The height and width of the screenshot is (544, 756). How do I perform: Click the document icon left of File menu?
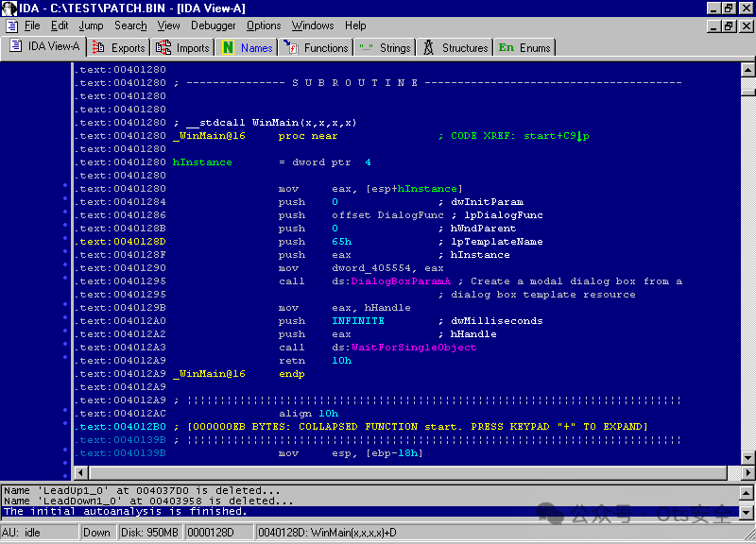(x=12, y=25)
